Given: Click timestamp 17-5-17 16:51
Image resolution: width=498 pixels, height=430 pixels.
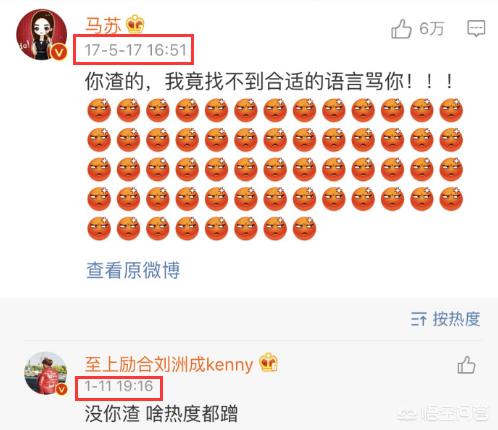Looking at the screenshot, I should [135, 50].
